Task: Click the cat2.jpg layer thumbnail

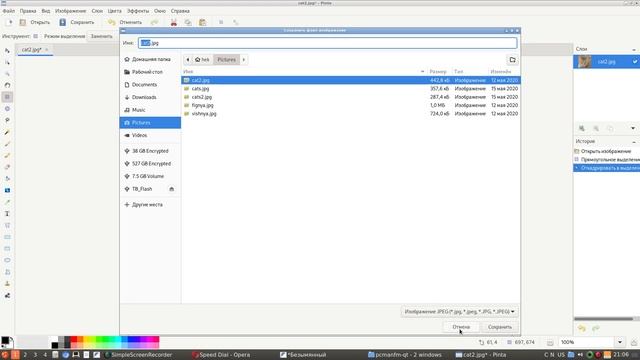Action: [585, 62]
